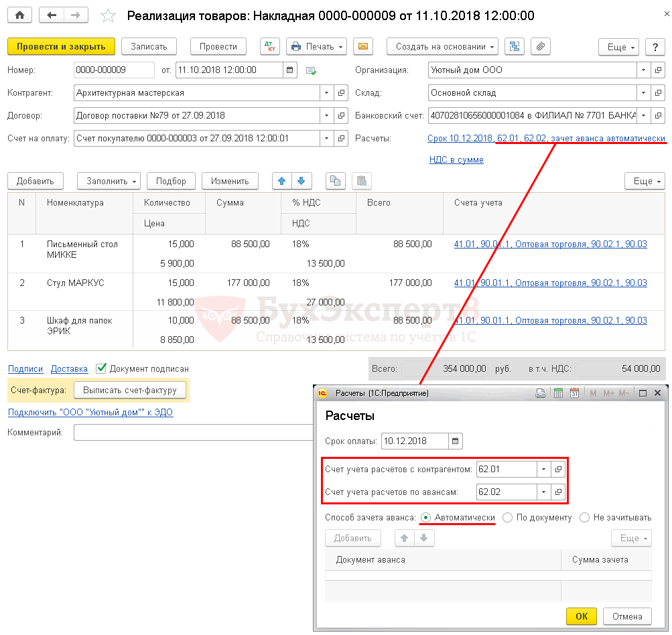Image resolution: width=672 pixels, height=635 pixels.
Task: Click the Home icon button
Action: 19,15
